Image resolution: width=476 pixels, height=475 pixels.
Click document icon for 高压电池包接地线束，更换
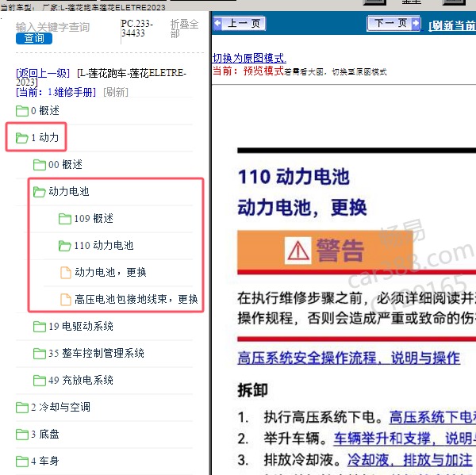tap(66, 299)
